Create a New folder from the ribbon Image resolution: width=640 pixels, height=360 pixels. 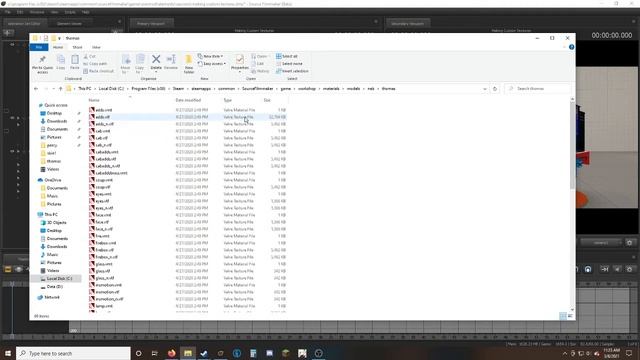coord(189,64)
